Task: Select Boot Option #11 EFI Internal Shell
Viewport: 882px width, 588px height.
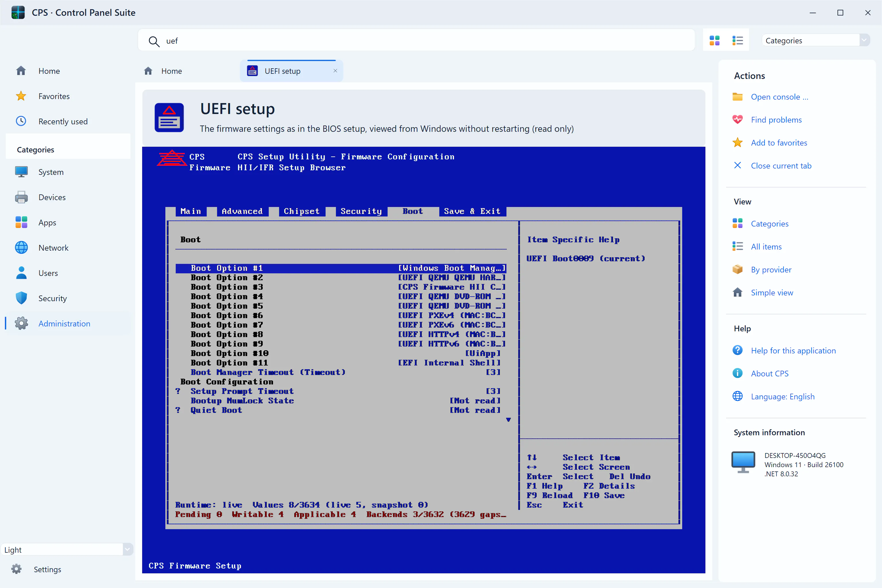Action: (x=341, y=363)
